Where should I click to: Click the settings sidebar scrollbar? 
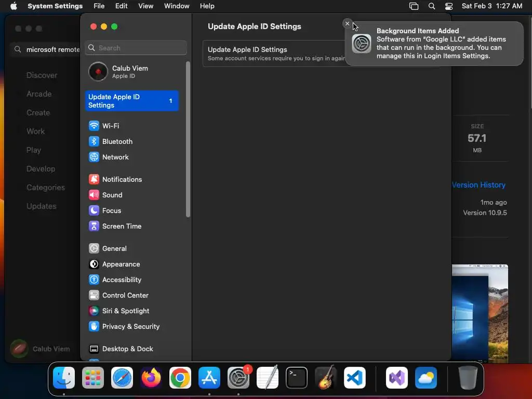pos(188,139)
